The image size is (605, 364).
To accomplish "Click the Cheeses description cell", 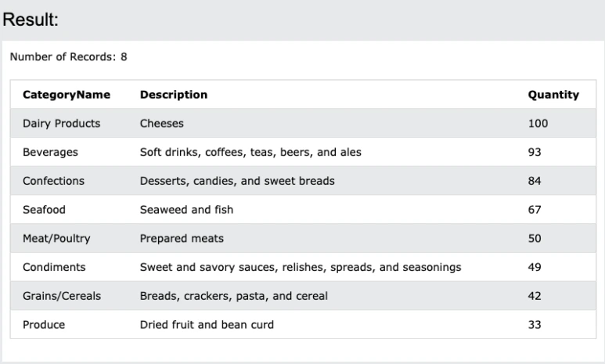I will pyautogui.click(x=162, y=124).
